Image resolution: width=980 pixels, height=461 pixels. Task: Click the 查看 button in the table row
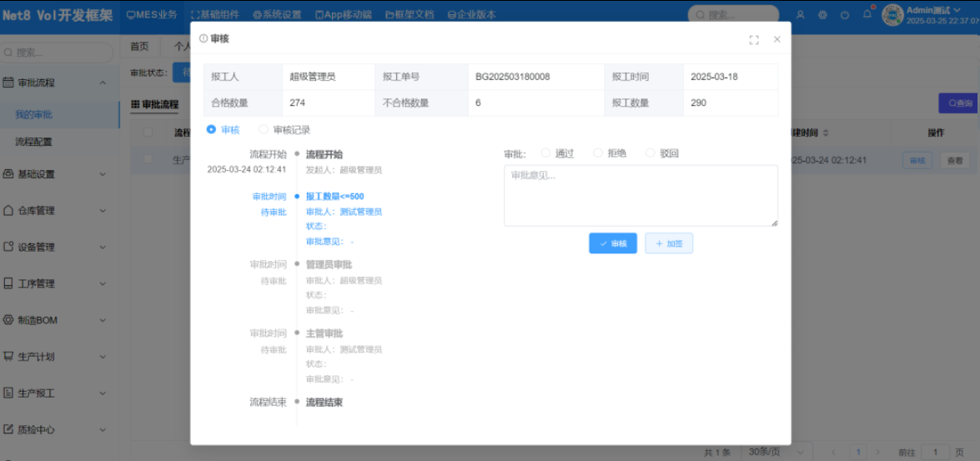(955, 161)
